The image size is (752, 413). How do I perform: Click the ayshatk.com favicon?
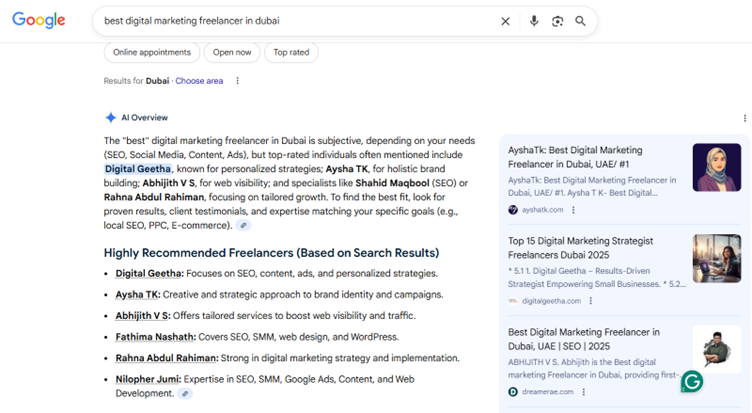pos(513,210)
